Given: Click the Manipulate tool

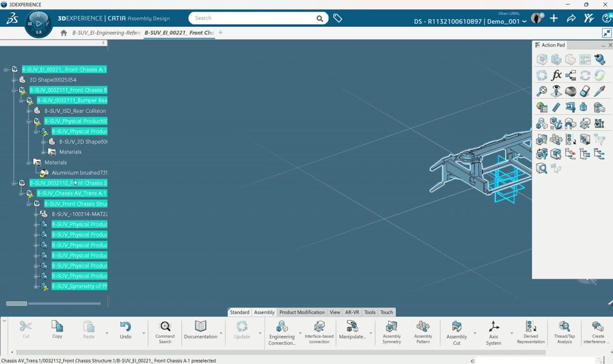Looking at the screenshot, I should point(352,330).
